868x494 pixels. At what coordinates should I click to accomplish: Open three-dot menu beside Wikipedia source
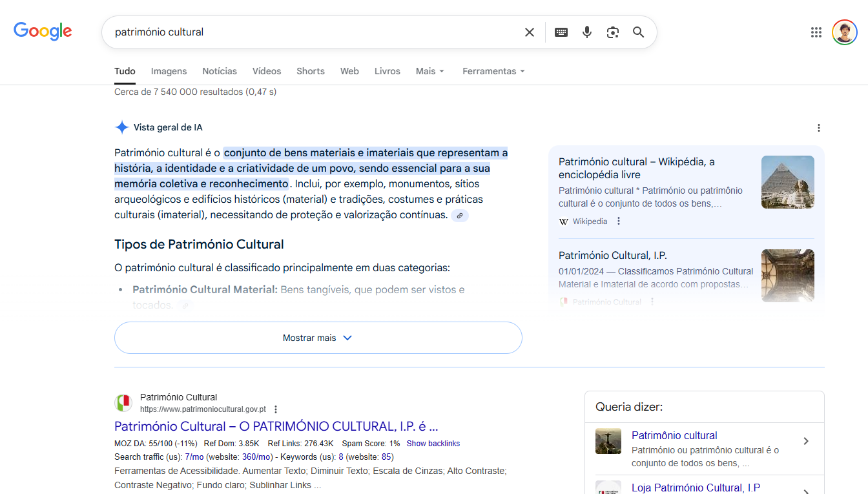point(619,221)
